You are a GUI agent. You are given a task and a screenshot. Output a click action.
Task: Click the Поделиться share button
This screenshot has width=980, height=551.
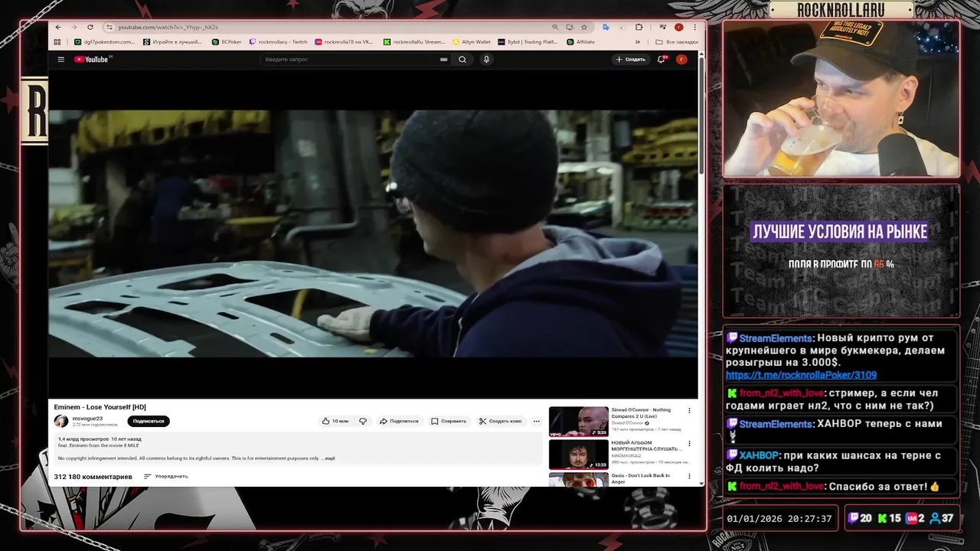(x=399, y=421)
